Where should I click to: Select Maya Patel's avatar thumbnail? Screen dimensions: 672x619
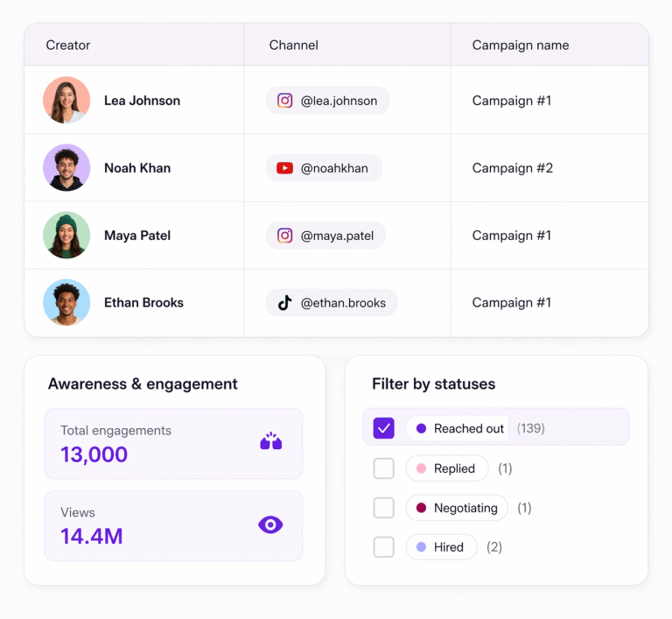[x=66, y=236]
